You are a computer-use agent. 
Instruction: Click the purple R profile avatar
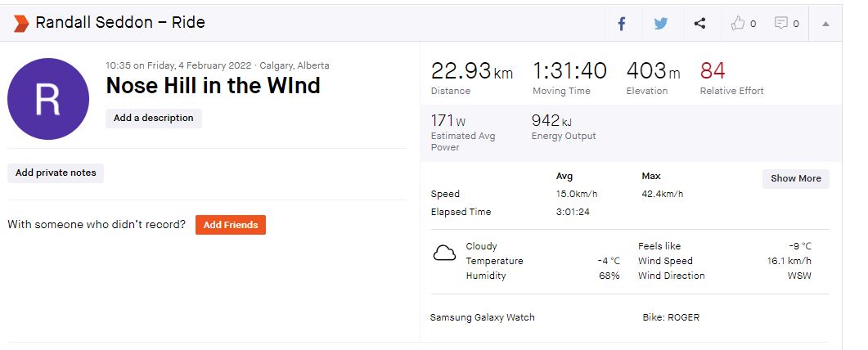tap(48, 98)
